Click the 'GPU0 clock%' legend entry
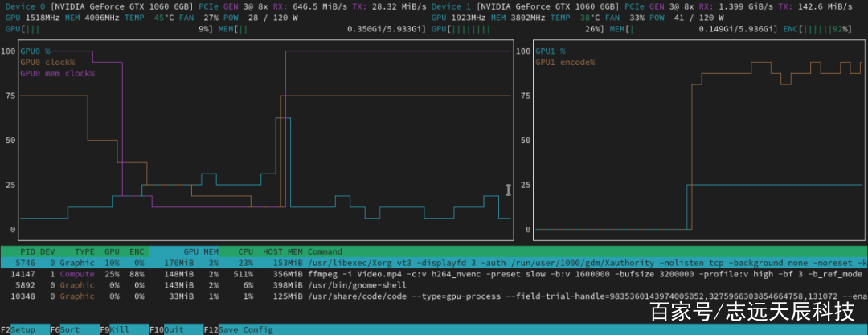Viewport: 868px width, 335px height. coord(47,62)
